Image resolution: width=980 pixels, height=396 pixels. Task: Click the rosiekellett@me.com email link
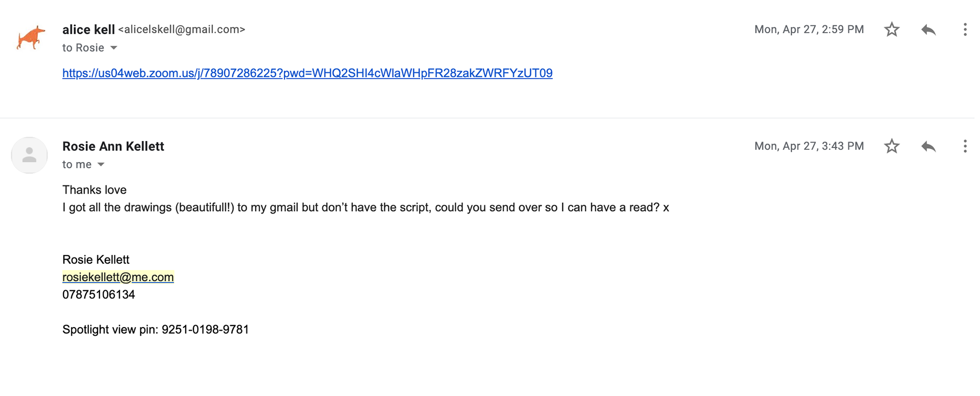click(x=118, y=277)
